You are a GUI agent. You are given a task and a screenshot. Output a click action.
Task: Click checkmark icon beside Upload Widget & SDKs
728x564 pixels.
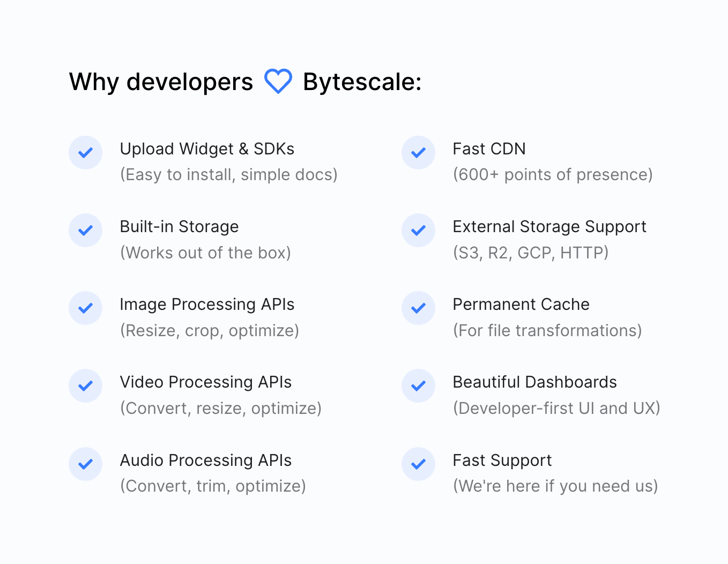pyautogui.click(x=86, y=153)
